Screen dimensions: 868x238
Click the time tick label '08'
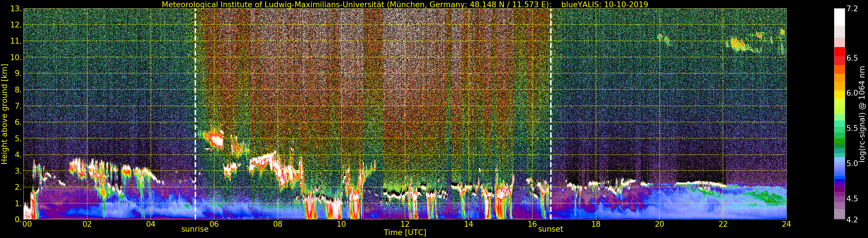[278, 224]
